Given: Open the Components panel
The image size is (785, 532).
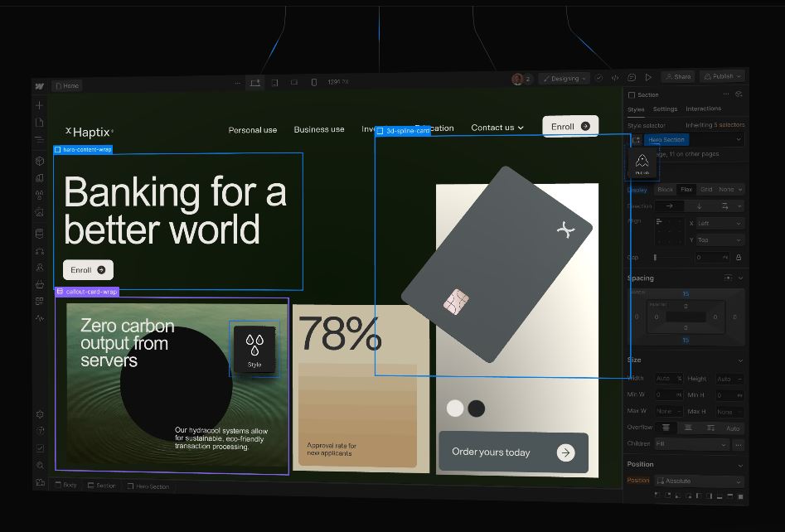Looking at the screenshot, I should click(x=39, y=160).
